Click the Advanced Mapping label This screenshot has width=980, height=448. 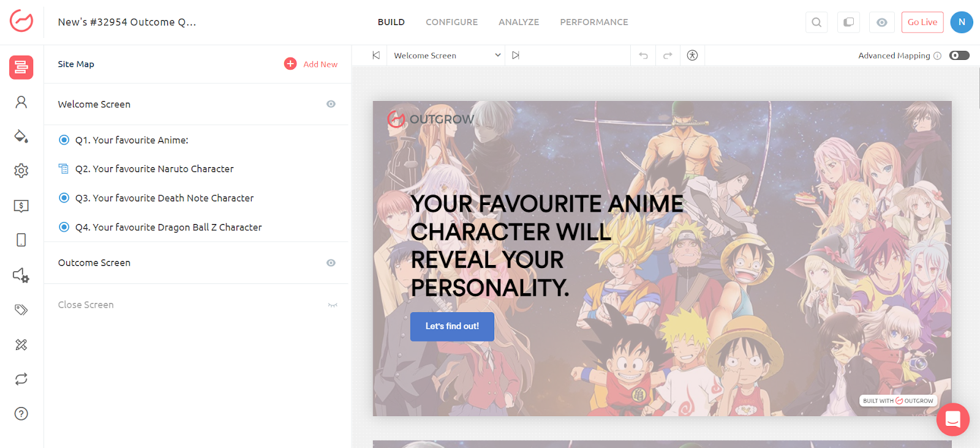pyautogui.click(x=894, y=56)
